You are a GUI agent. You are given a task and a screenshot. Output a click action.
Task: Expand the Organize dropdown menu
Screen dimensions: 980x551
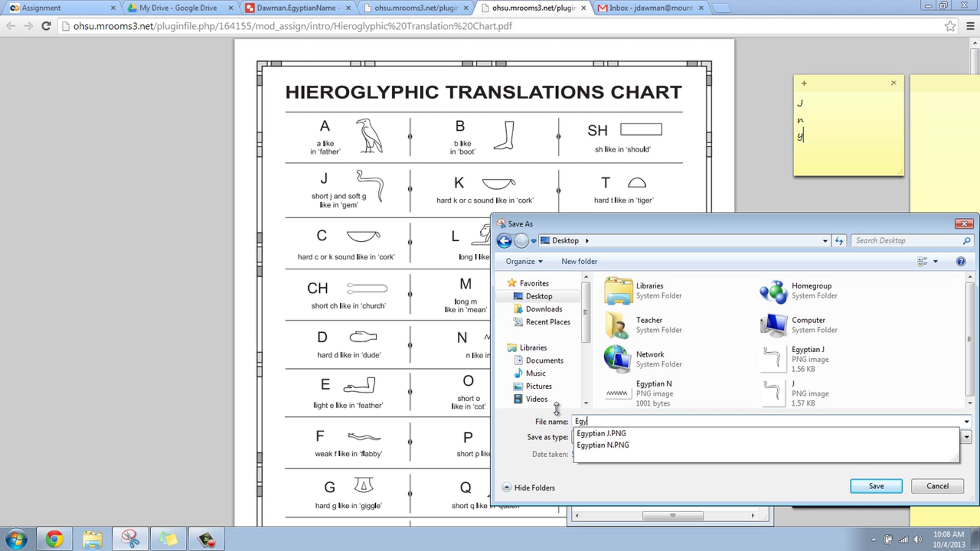(524, 262)
